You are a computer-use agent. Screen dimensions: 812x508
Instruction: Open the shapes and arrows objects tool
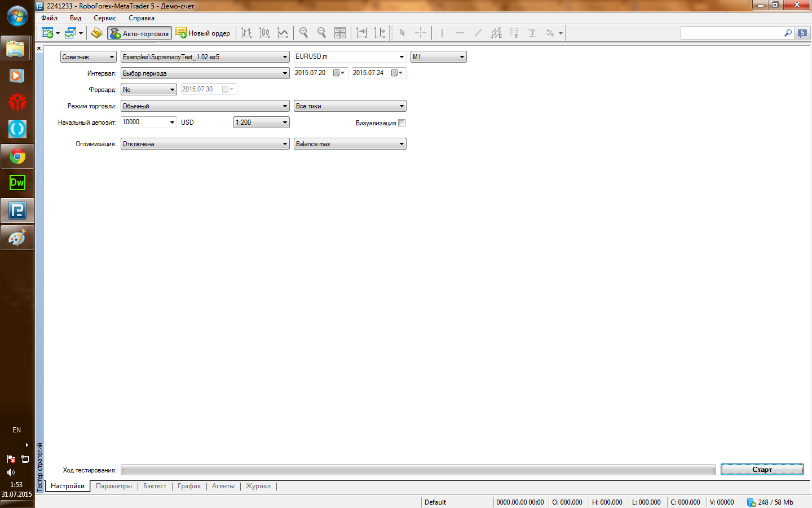pos(551,33)
